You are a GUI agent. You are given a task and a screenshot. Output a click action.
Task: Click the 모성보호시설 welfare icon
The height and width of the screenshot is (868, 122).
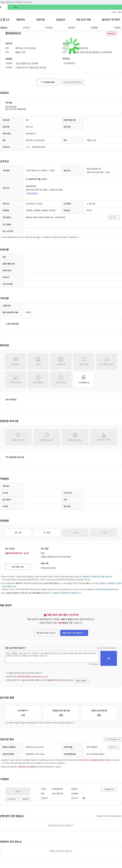pyautogui.click(x=61, y=379)
